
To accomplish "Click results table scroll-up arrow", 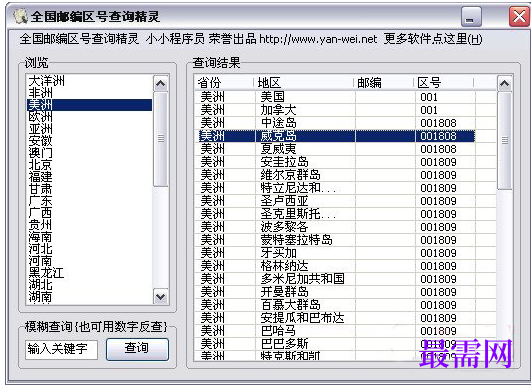I will click(505, 83).
